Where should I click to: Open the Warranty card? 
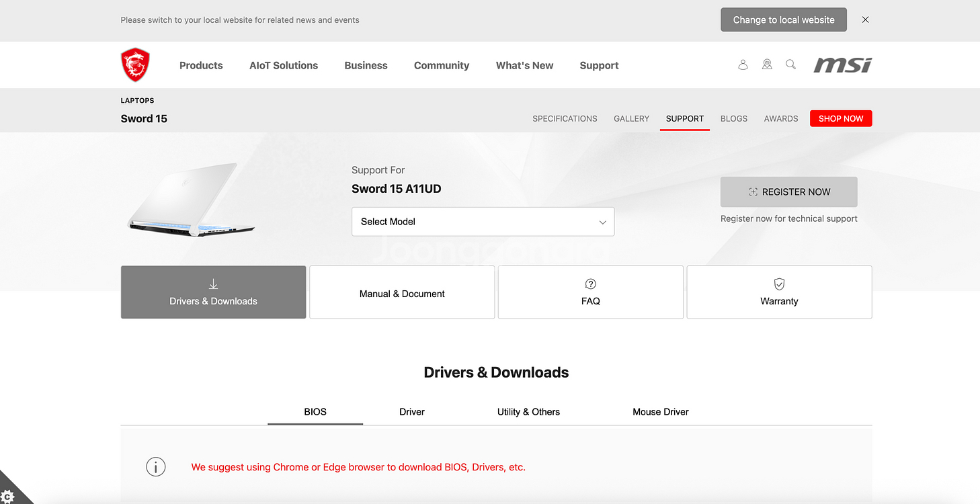pos(780,292)
